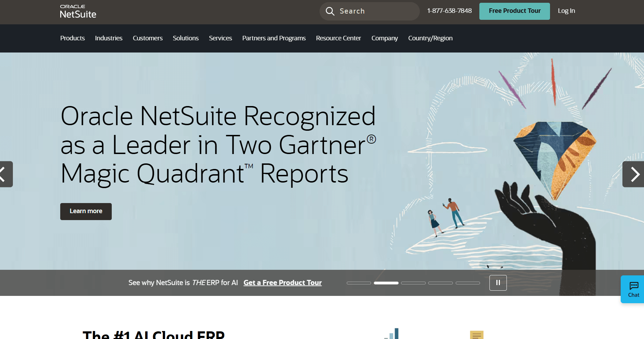The height and width of the screenshot is (339, 644).
Task: Go to next carousel slide arrow
Action: point(634,174)
